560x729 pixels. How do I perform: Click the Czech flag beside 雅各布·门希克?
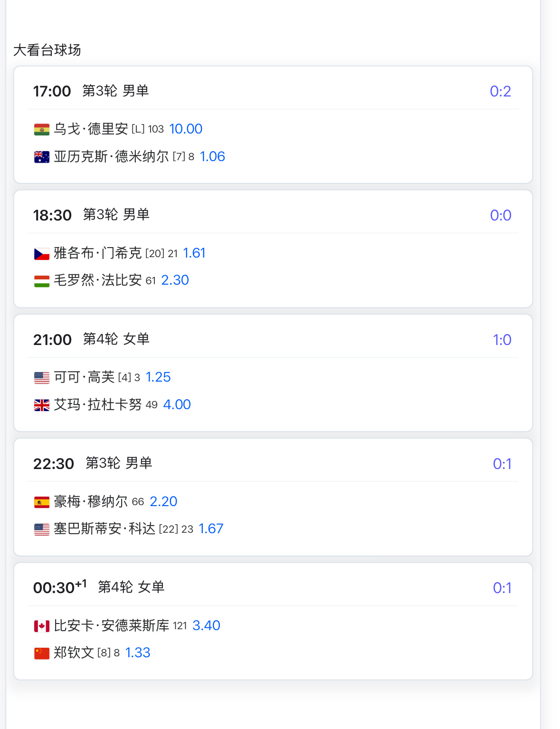[42, 254]
